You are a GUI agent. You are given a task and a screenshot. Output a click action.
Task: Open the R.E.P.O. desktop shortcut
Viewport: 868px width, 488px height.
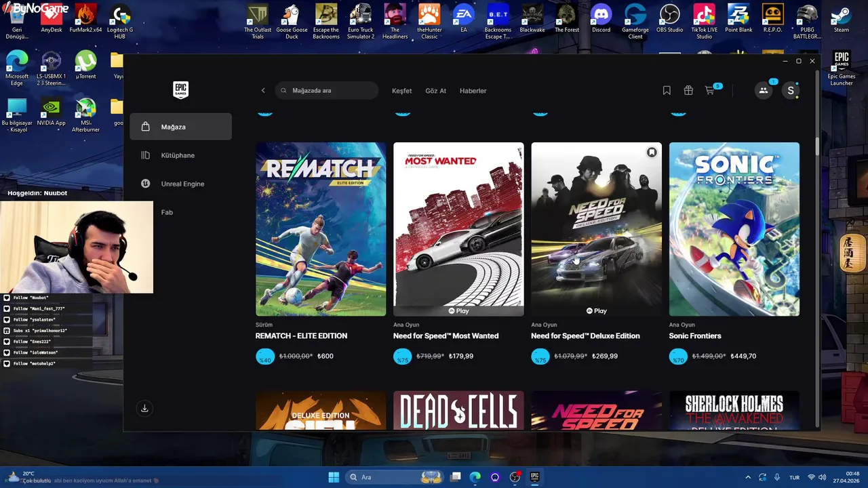pos(772,18)
